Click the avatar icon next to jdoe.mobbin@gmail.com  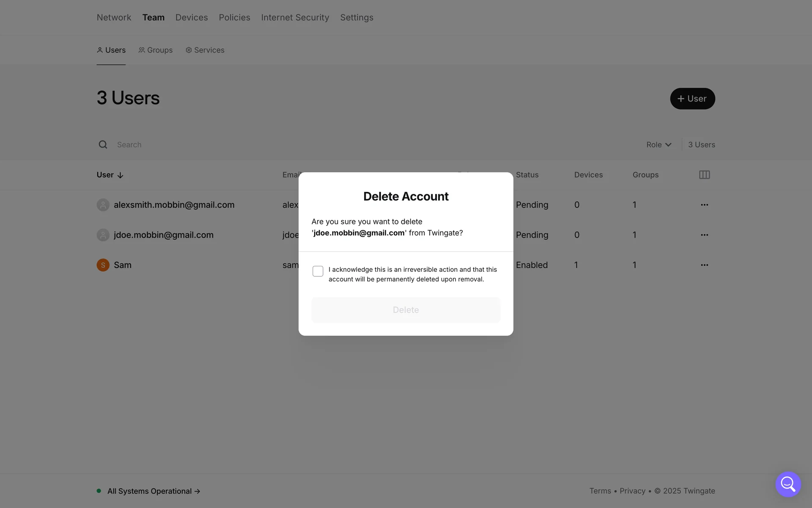pyautogui.click(x=103, y=235)
